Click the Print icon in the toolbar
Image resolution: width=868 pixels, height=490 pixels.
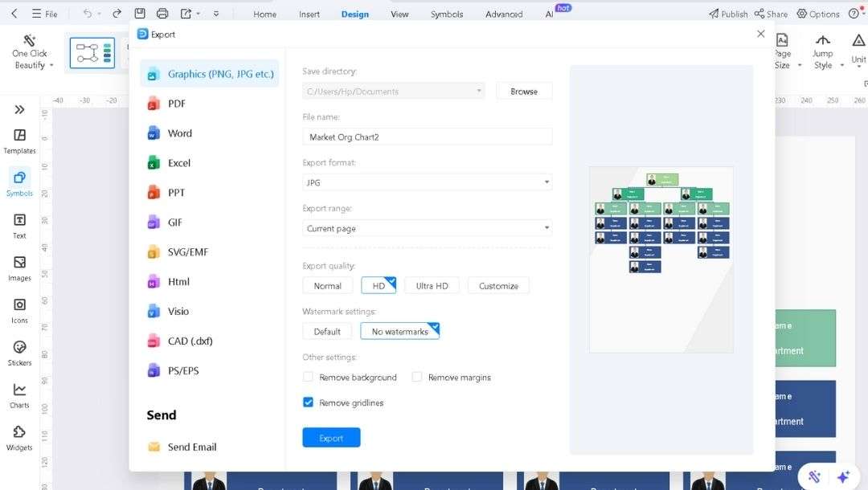[162, 13]
